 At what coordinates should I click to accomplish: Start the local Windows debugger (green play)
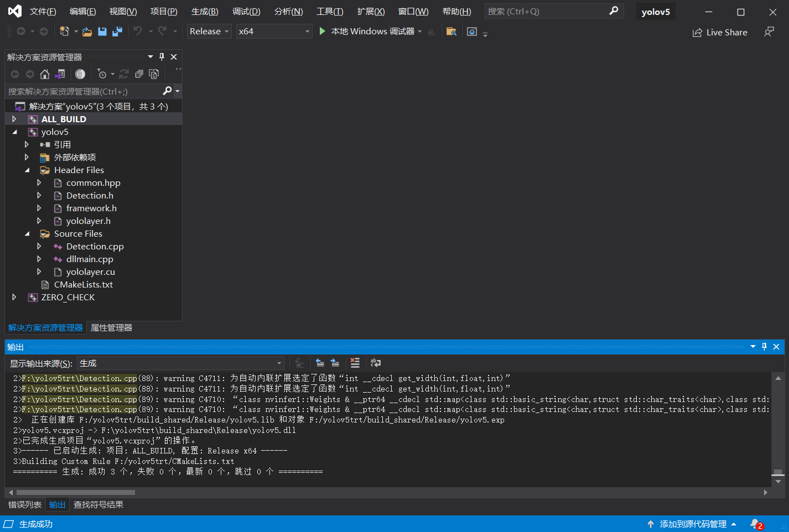[x=323, y=32]
